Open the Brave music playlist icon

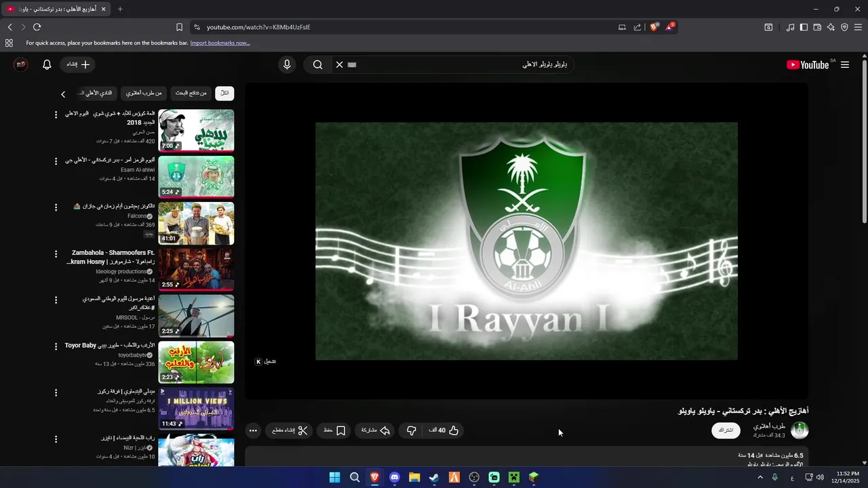coord(790,27)
